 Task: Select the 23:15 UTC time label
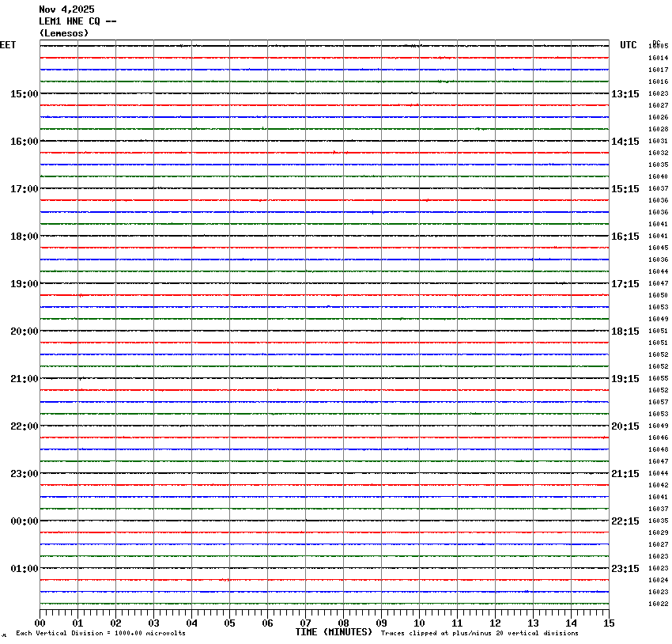[625, 569]
